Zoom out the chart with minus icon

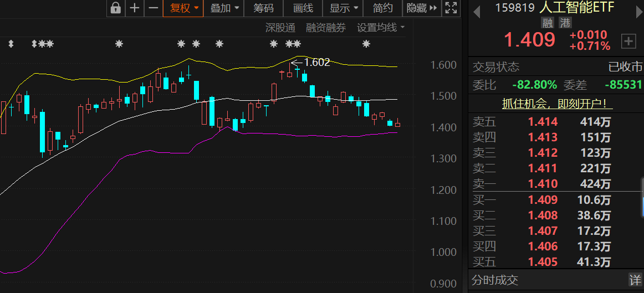tap(153, 8)
